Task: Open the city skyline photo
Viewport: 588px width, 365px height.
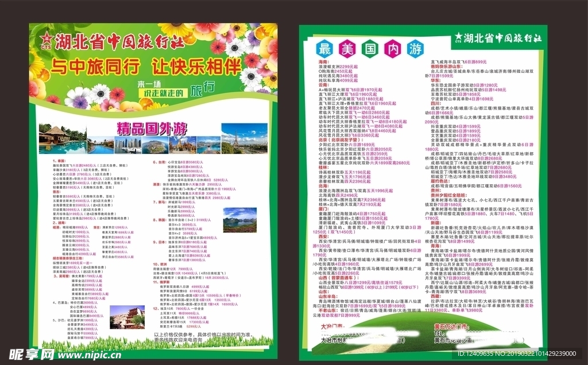Action: pos(127,145)
